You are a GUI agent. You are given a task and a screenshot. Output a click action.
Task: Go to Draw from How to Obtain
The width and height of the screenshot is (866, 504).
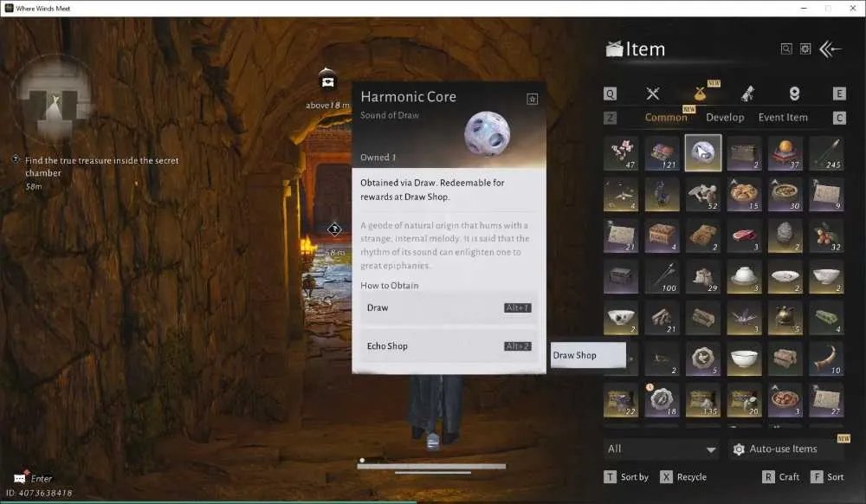(449, 307)
